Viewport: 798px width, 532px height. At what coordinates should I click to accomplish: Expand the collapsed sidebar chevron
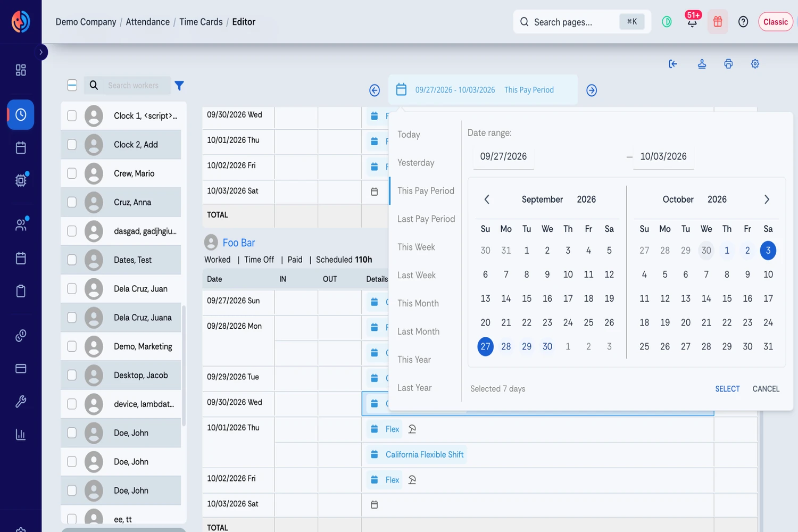[40, 52]
